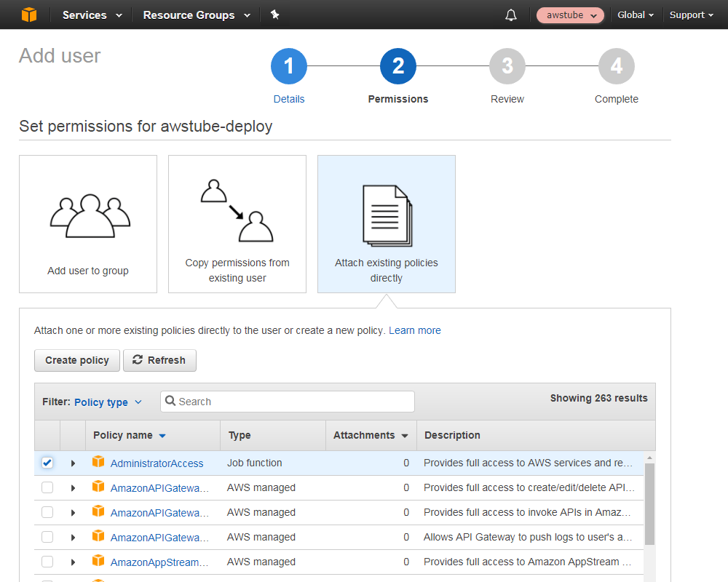Open the awstube account dropdown
This screenshot has height=582, width=728.
(570, 15)
